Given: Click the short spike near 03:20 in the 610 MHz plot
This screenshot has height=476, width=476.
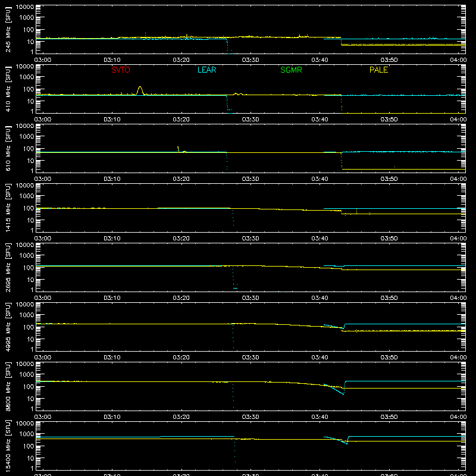Looking at the screenshot, I should [x=178, y=149].
